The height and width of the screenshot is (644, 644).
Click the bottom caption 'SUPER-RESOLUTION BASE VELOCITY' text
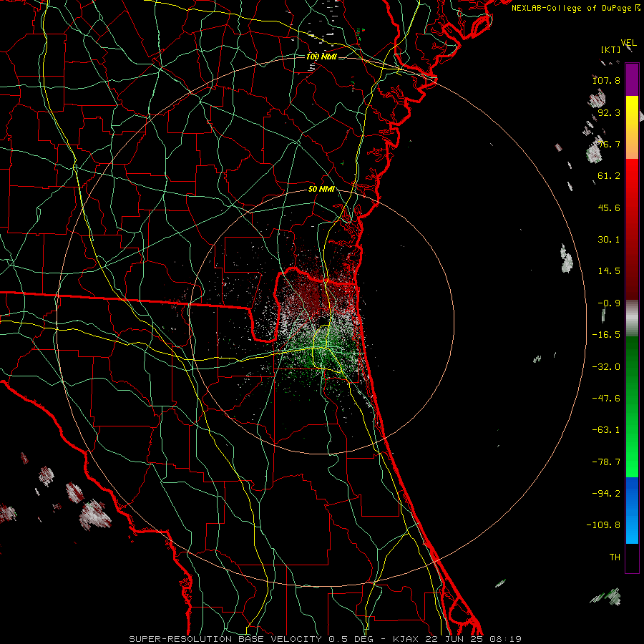[x=227, y=639]
